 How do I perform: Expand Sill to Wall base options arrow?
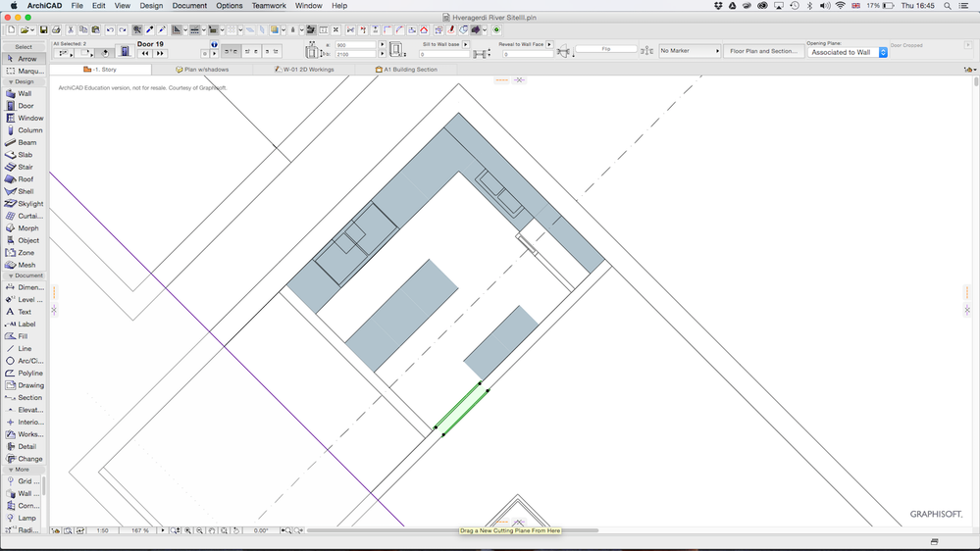[466, 44]
